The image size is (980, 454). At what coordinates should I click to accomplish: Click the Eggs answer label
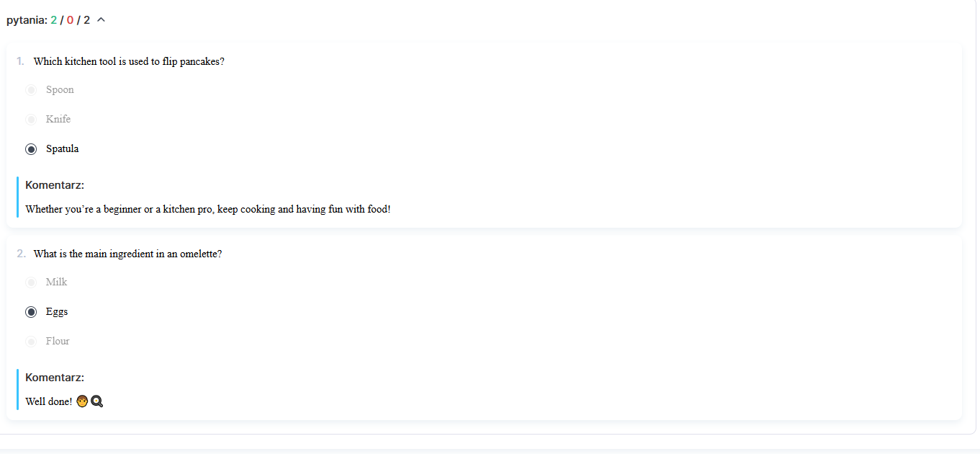point(57,312)
